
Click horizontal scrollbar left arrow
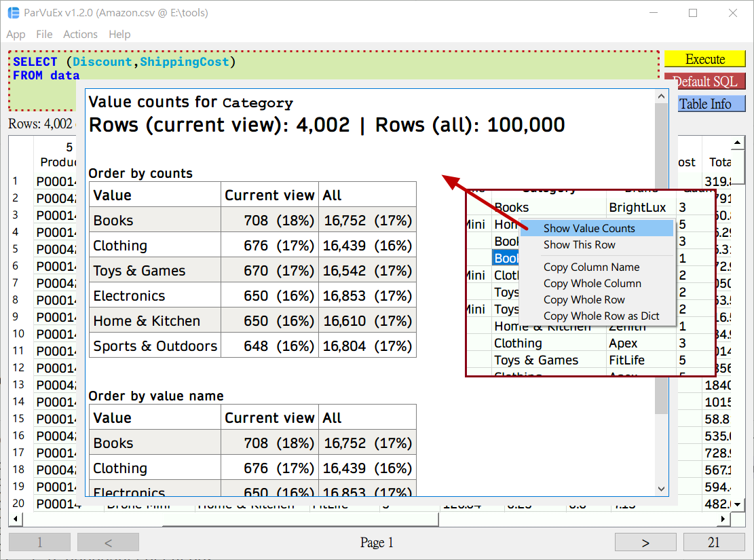coord(16,519)
